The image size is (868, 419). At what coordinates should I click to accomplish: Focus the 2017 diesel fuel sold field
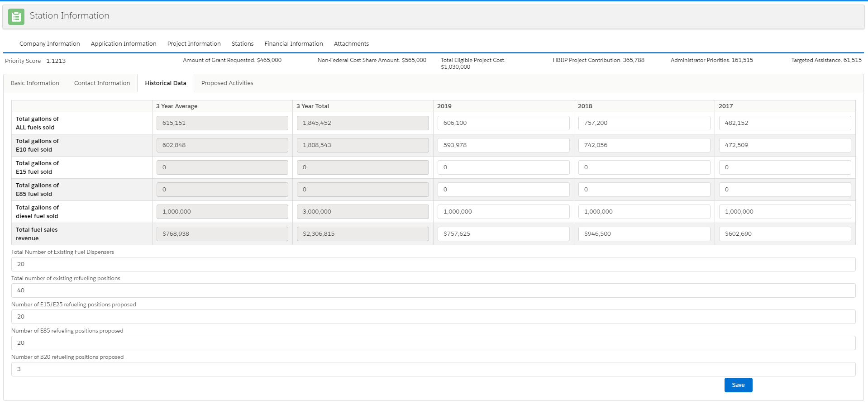pos(784,212)
